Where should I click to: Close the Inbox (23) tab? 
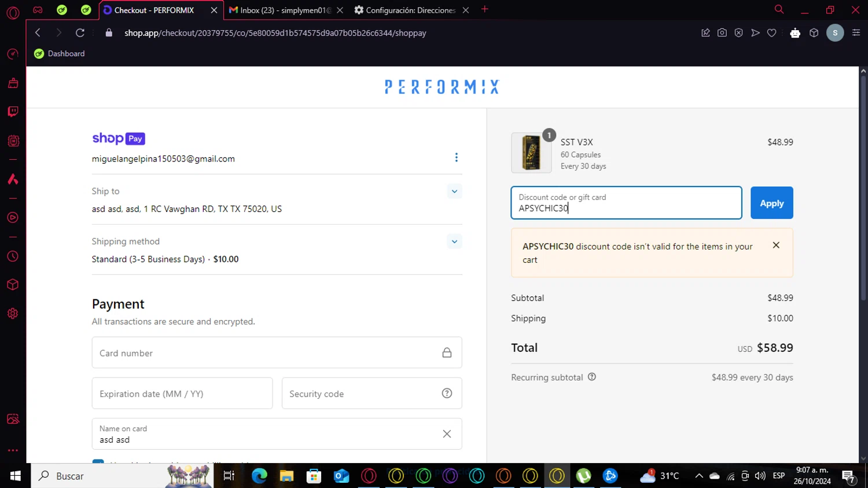point(340,10)
